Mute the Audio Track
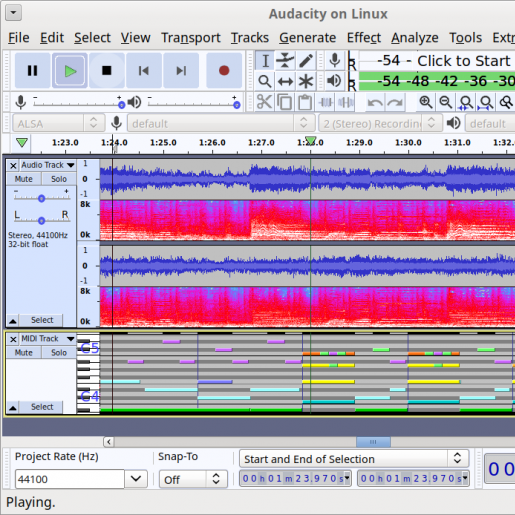The height and width of the screenshot is (515, 515). (x=24, y=179)
